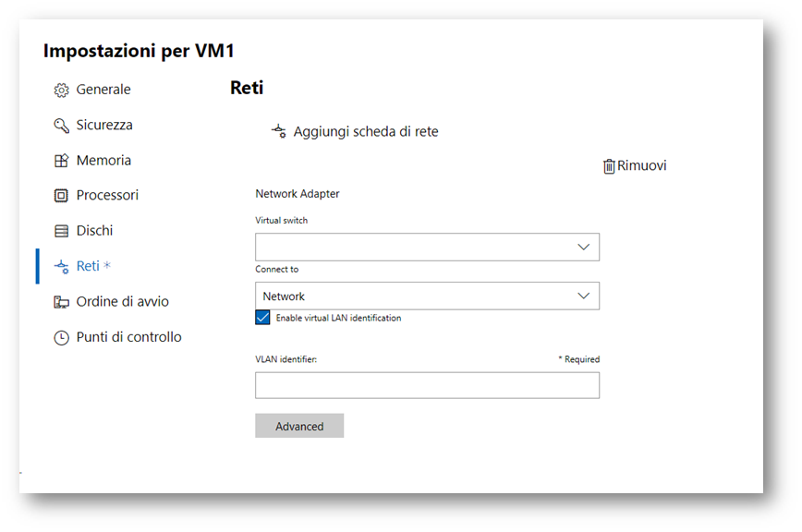Click the Generale gear icon
802x532 pixels.
coord(61,90)
